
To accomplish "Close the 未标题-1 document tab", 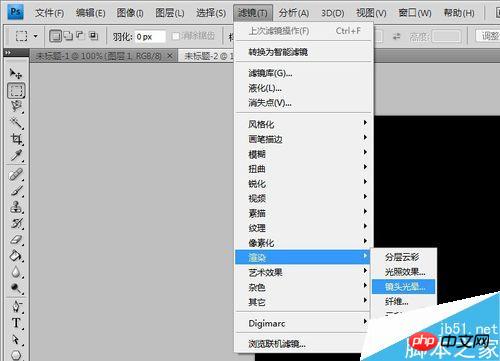I will pos(170,56).
